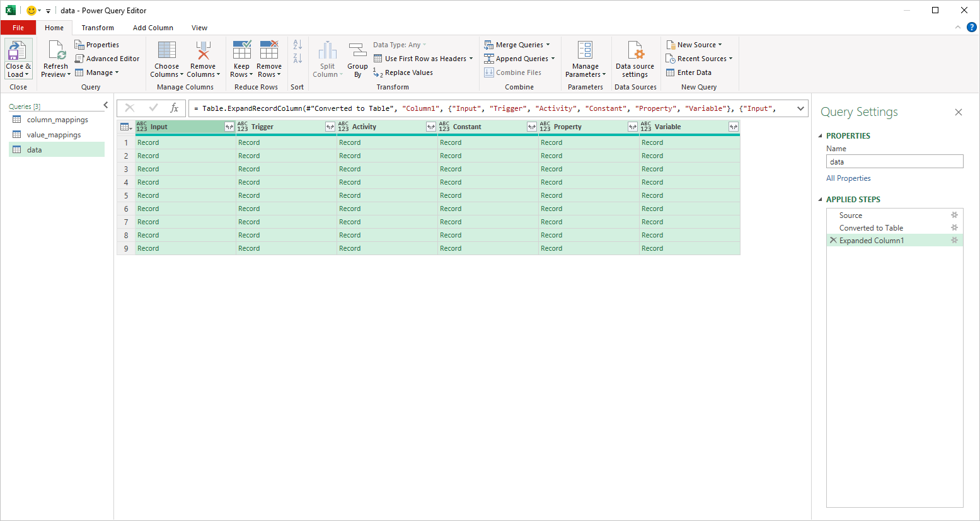Expand records in Constant column
This screenshot has width=980, height=521.
(x=532, y=127)
